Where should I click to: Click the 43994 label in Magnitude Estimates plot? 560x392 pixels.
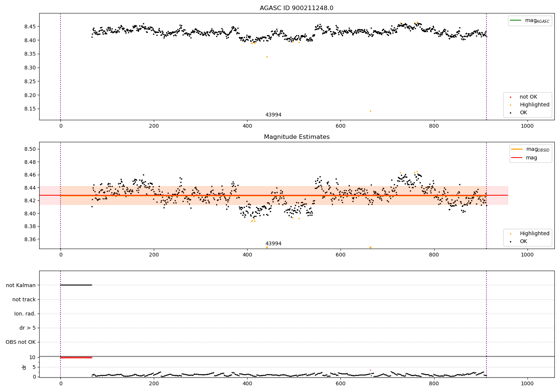[273, 243]
